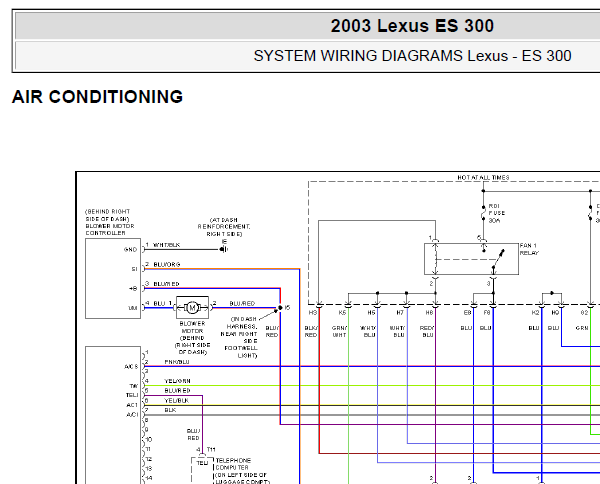Click the Fan 1 relay coil symbol
This screenshot has height=484, width=600.
point(435,259)
